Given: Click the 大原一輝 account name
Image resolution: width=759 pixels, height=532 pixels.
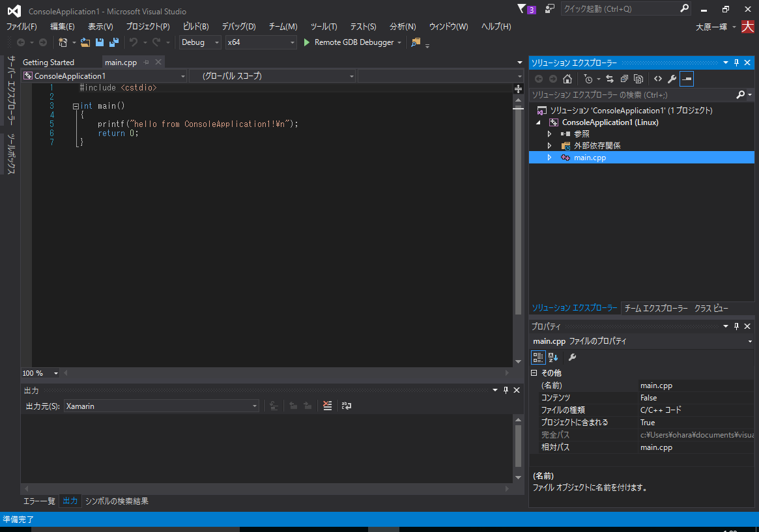Looking at the screenshot, I should (x=711, y=27).
